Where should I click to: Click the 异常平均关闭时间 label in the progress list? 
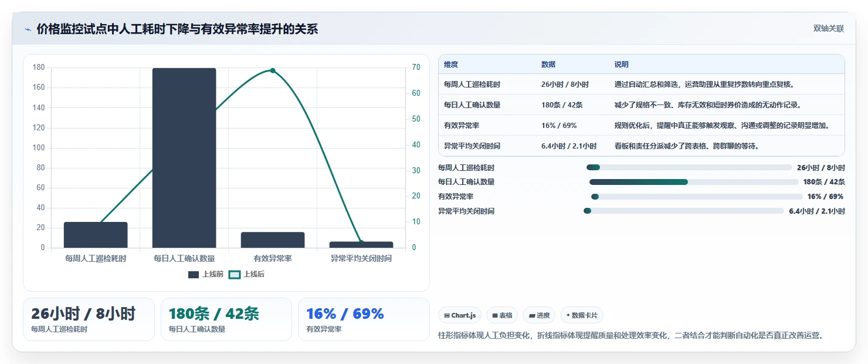pos(466,211)
